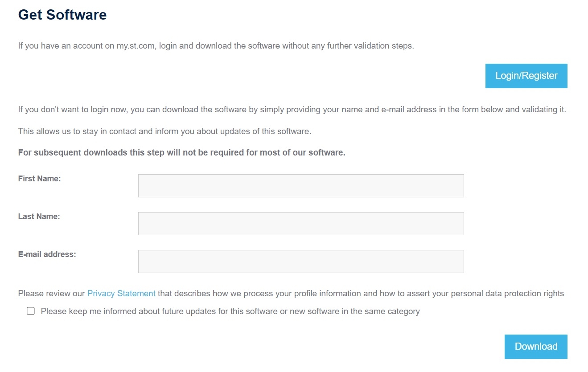Focus the First Name input field
This screenshot has height=372, width=588.
click(x=301, y=186)
